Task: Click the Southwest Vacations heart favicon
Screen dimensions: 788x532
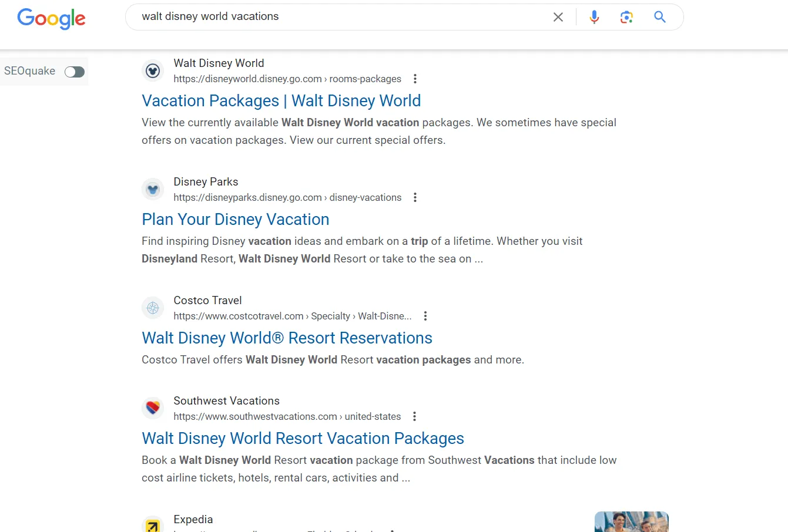Action: (153, 407)
